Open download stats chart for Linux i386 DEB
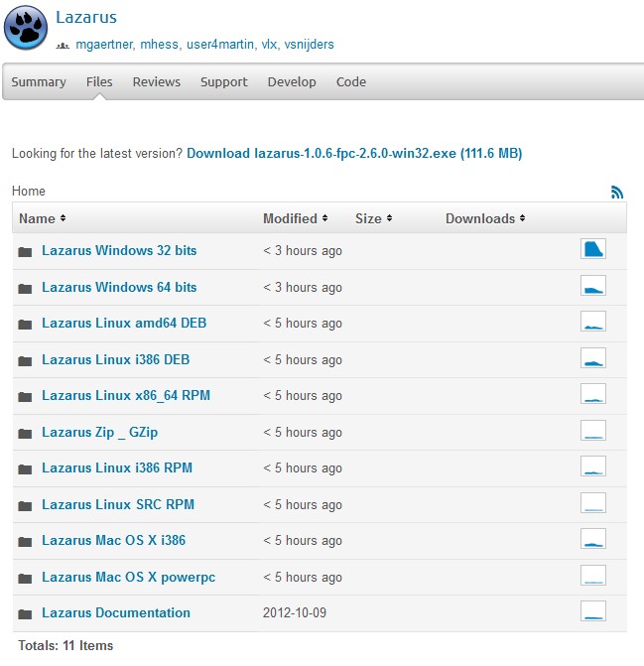The width and height of the screenshot is (644, 666). click(x=593, y=358)
